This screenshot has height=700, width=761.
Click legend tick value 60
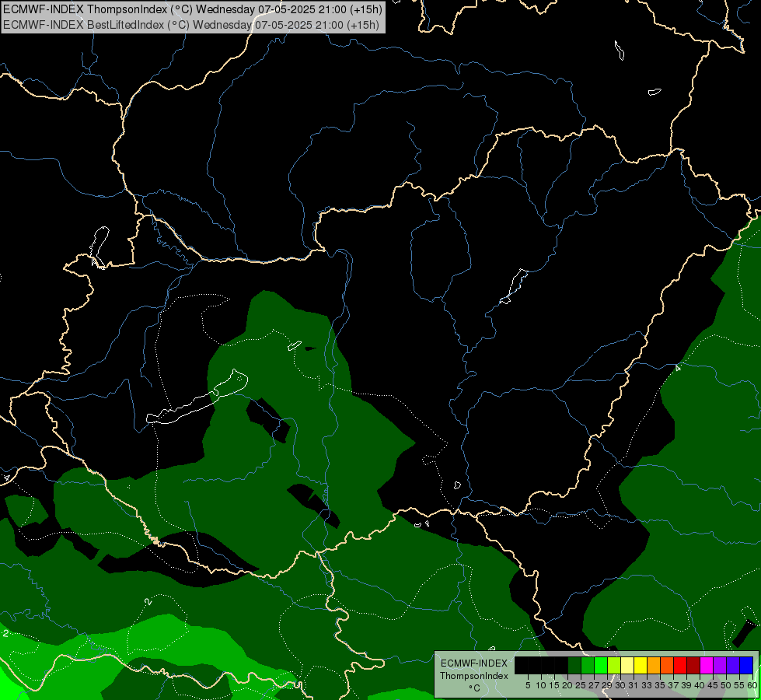click(x=752, y=685)
